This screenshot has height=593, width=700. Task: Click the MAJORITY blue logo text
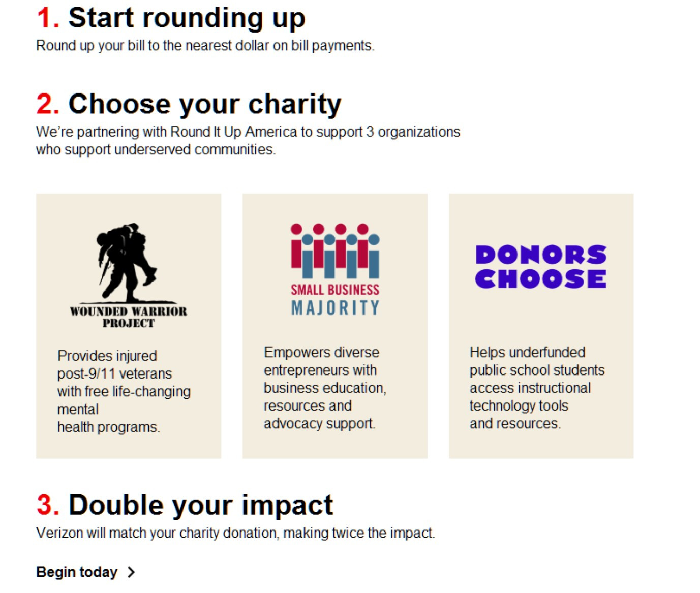[335, 307]
